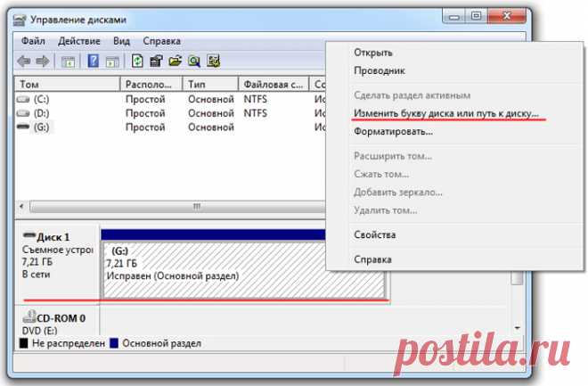The image size is (588, 386).
Task: Click Основной in the (D:) row
Action: tap(211, 113)
